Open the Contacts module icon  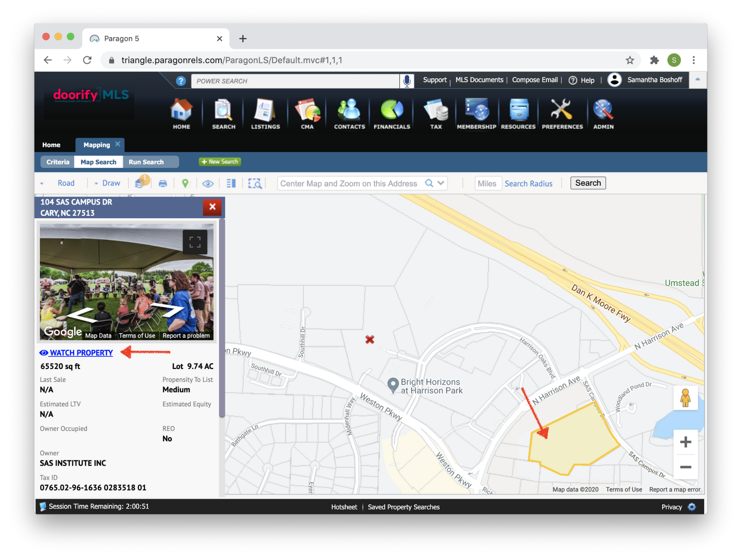tap(349, 114)
